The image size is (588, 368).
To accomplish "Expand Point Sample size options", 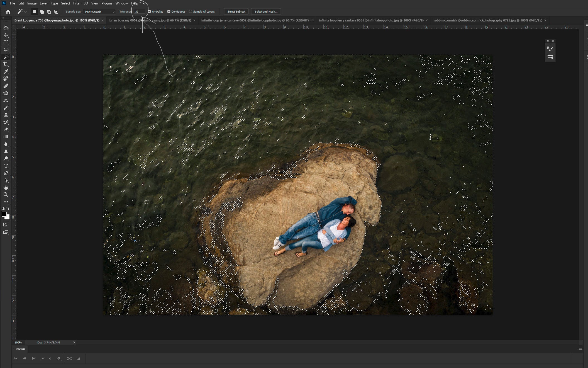I will (113, 11).
